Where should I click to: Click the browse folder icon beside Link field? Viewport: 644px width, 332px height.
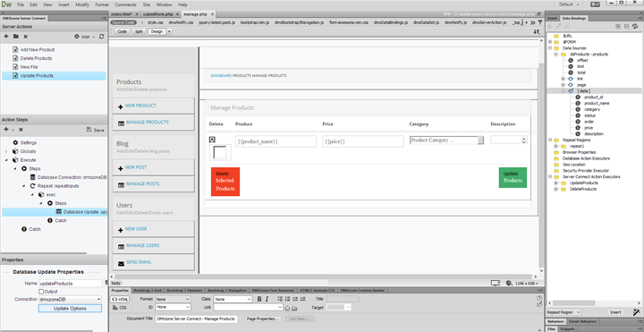click(294, 308)
